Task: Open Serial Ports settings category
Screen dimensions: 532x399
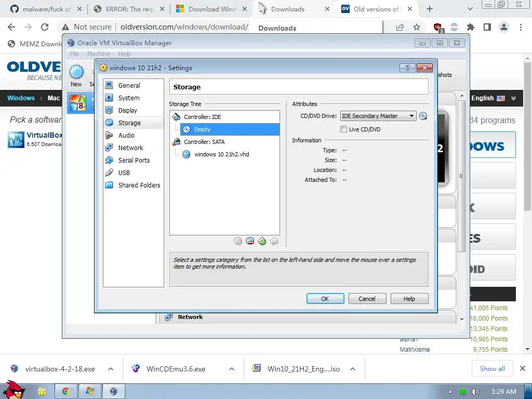Action: pyautogui.click(x=134, y=160)
